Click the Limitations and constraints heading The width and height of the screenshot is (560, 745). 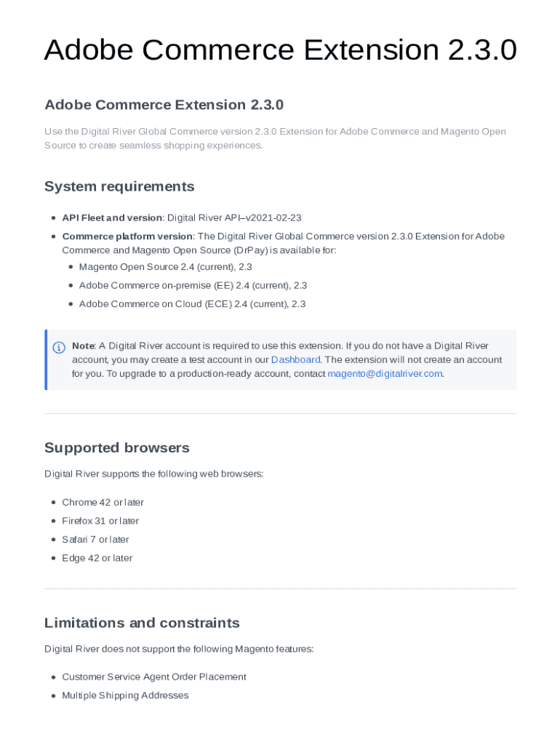[142, 623]
